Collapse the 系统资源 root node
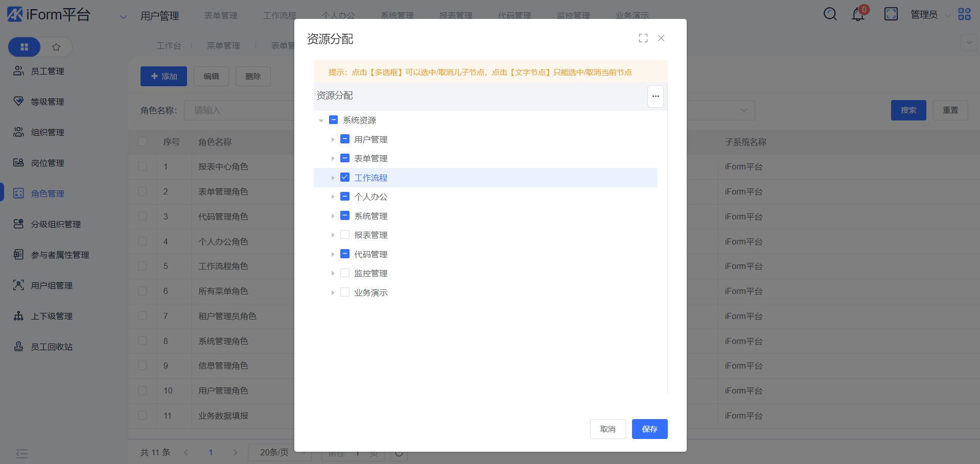980x464 pixels. [x=321, y=120]
